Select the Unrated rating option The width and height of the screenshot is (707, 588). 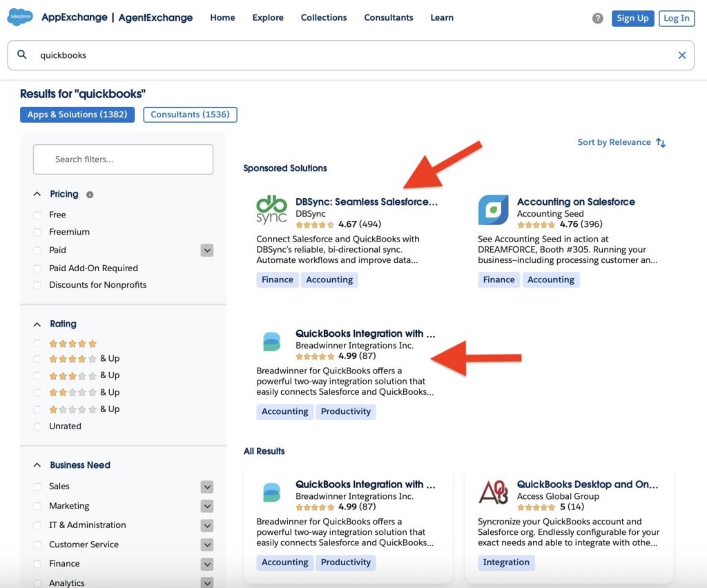[x=38, y=427]
